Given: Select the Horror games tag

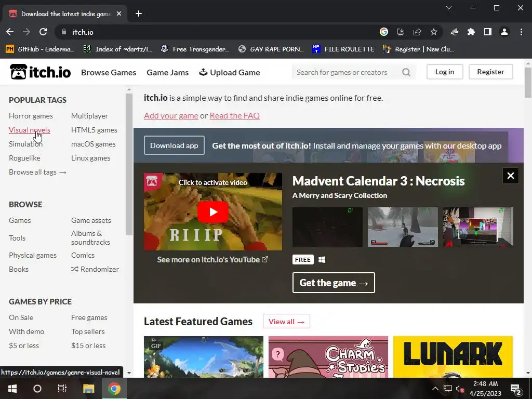Looking at the screenshot, I should click(31, 116).
